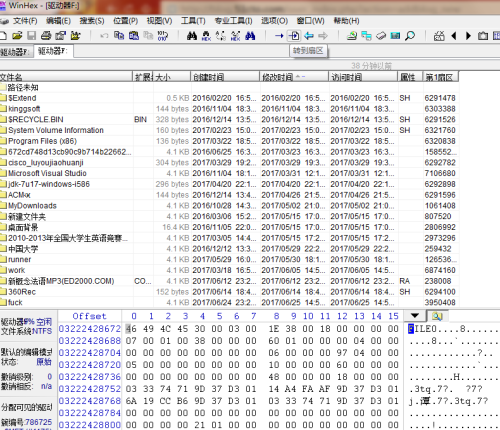Click sector value 6874160 in work row
500x430 pixels.
[440, 270]
